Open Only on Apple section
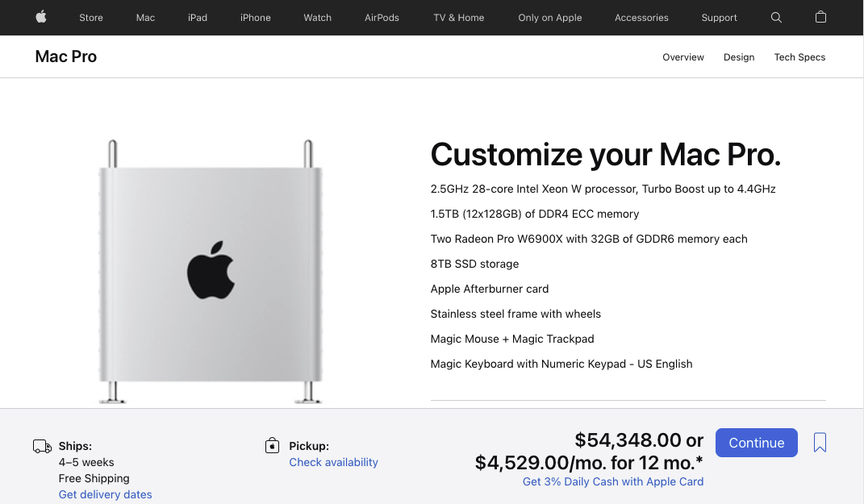Image resolution: width=864 pixels, height=504 pixels. [x=550, y=18]
